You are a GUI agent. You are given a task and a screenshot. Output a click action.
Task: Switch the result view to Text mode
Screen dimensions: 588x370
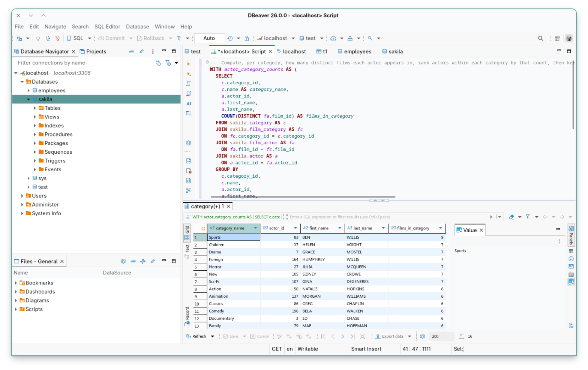[187, 252]
